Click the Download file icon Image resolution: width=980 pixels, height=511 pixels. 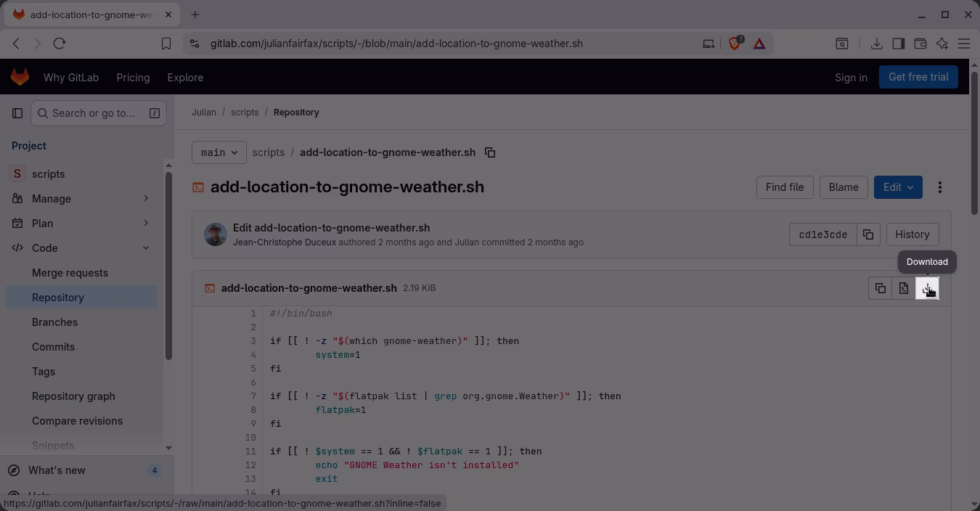(x=927, y=289)
